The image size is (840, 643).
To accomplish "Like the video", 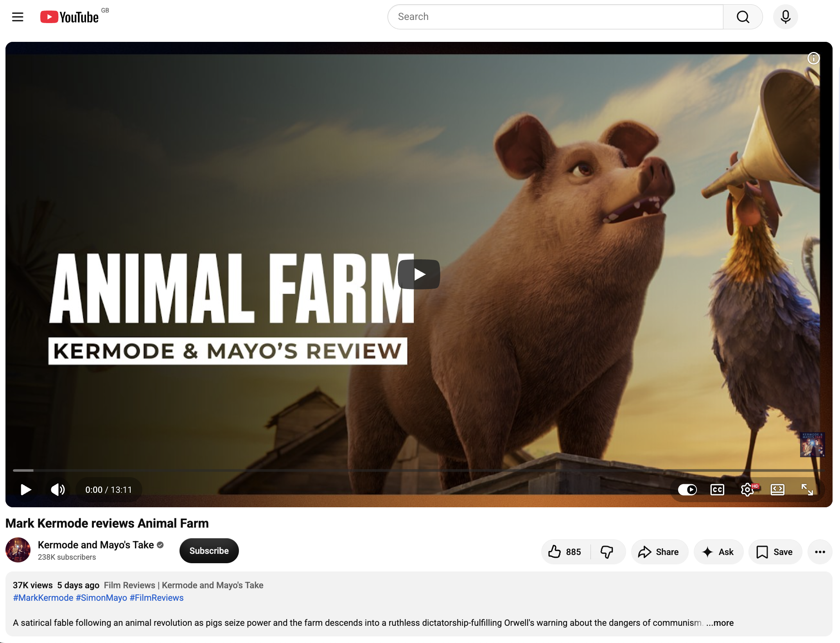I will [565, 552].
